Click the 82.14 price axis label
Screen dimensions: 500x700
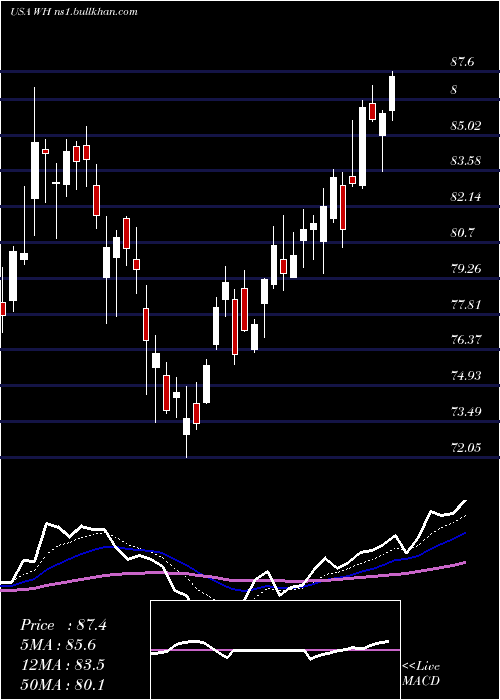[466, 196]
